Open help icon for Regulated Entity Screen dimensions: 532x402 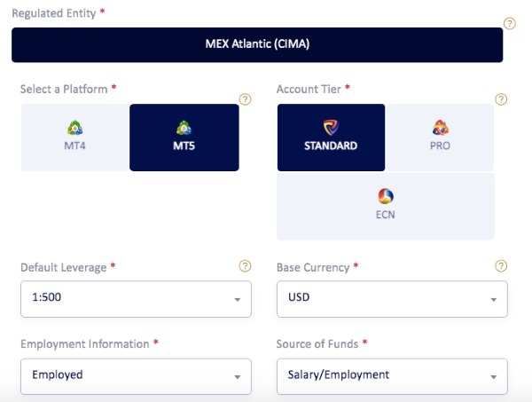pos(509,23)
